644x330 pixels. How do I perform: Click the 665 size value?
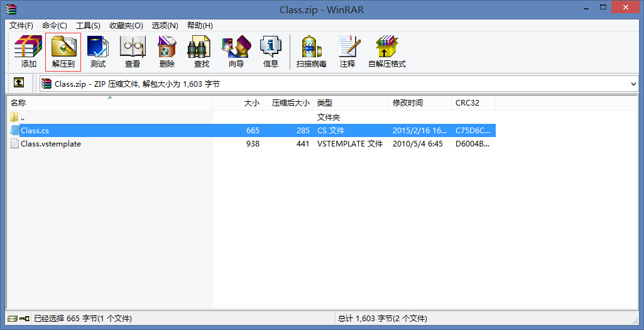tap(253, 131)
